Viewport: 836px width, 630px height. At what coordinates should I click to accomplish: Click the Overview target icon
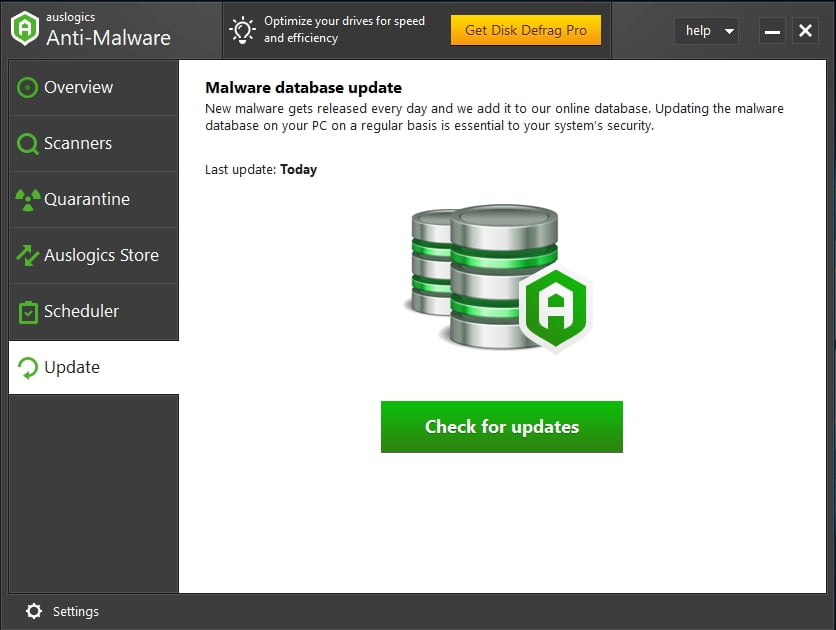27,87
